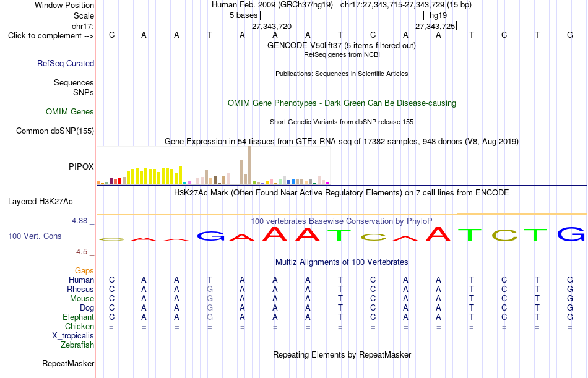
Task: Click the 100 Vert. Cons track label
Action: (35, 236)
